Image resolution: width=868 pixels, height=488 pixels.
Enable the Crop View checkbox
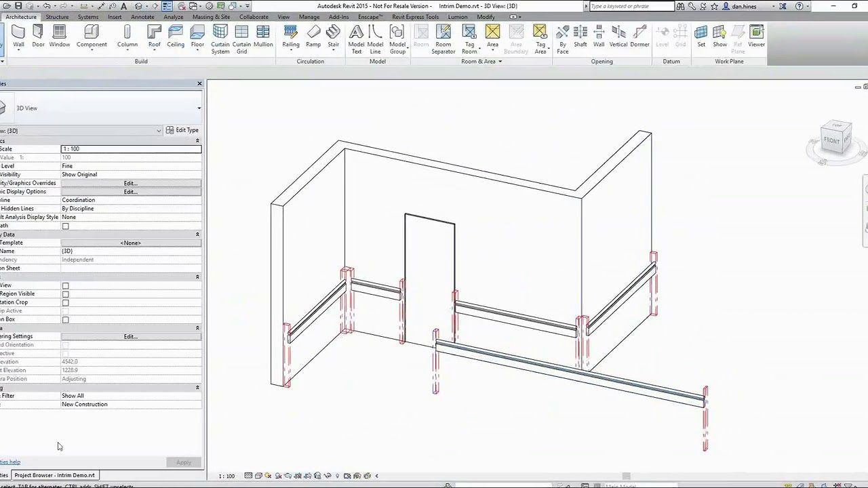click(x=65, y=285)
